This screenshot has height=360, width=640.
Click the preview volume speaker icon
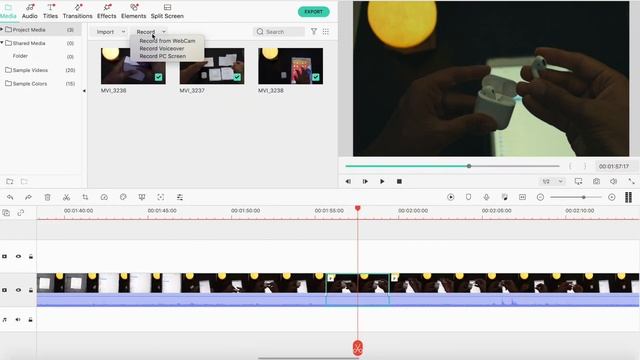(613, 181)
